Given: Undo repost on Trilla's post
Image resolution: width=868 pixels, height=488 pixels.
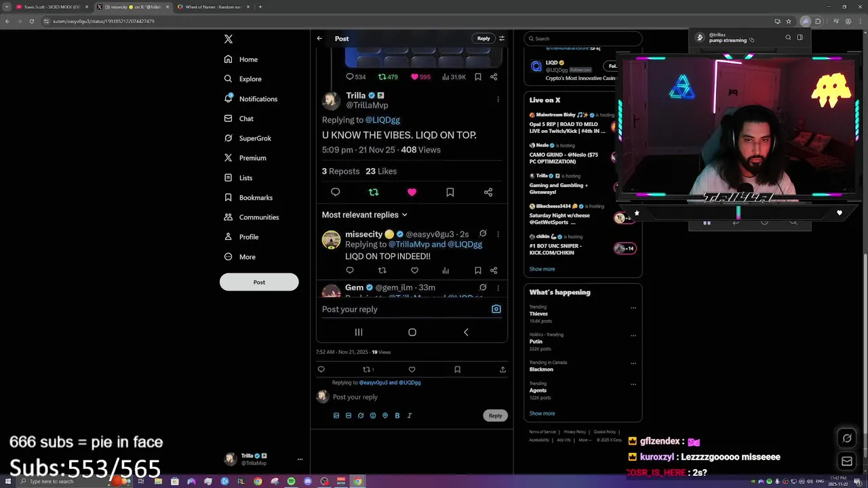Looking at the screenshot, I should pos(374,192).
